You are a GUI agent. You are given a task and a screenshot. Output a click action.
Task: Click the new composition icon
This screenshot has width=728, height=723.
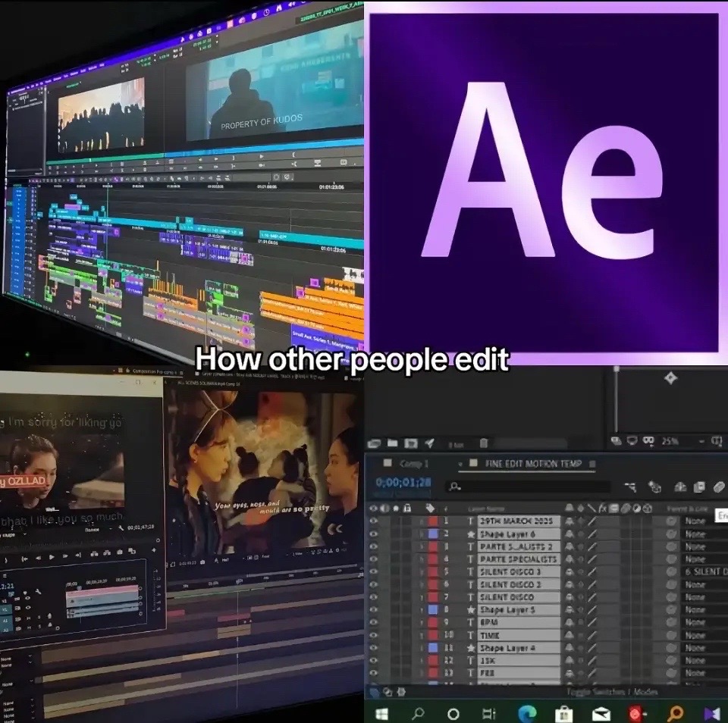coord(411,443)
